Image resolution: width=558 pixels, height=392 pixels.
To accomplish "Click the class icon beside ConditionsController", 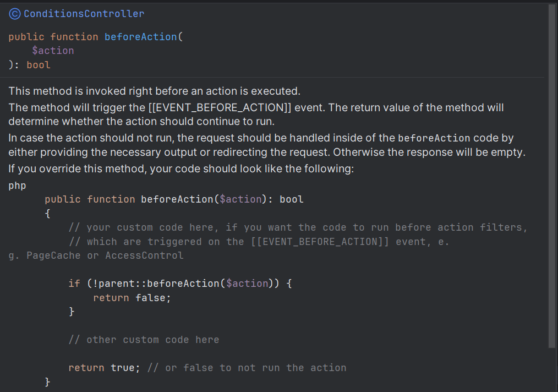I will [15, 14].
